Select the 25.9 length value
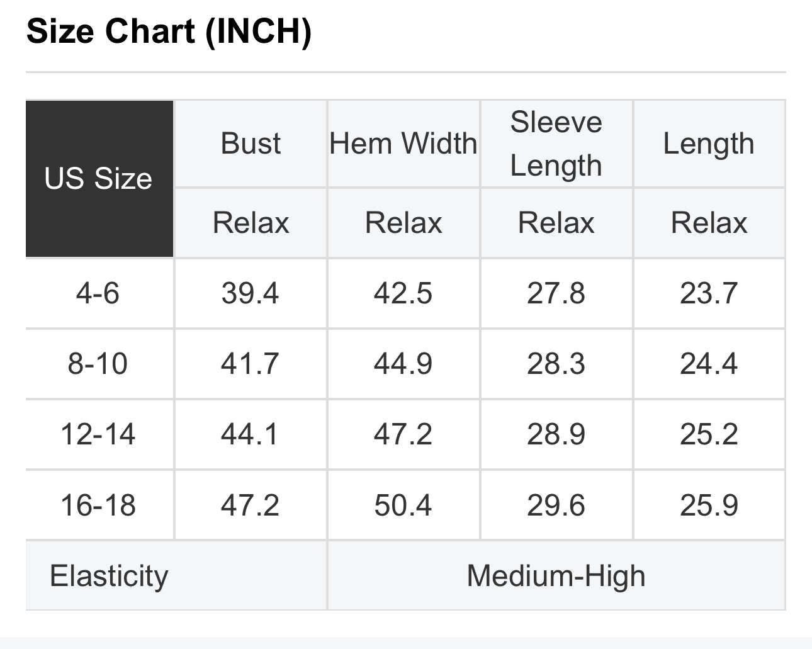 709,505
